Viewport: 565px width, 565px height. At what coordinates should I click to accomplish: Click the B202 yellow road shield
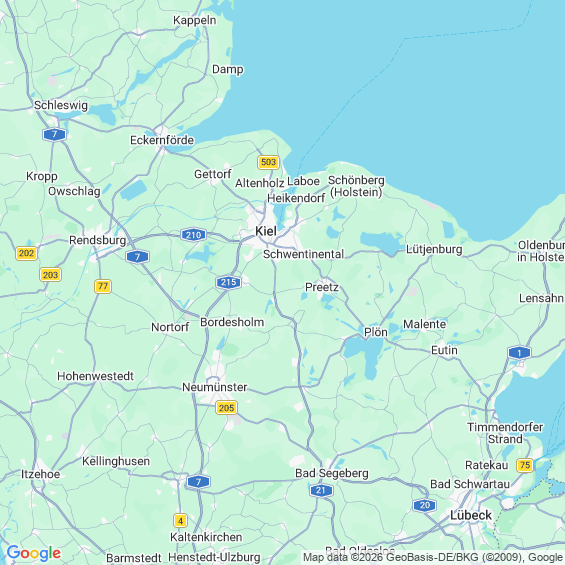pyautogui.click(x=26, y=253)
